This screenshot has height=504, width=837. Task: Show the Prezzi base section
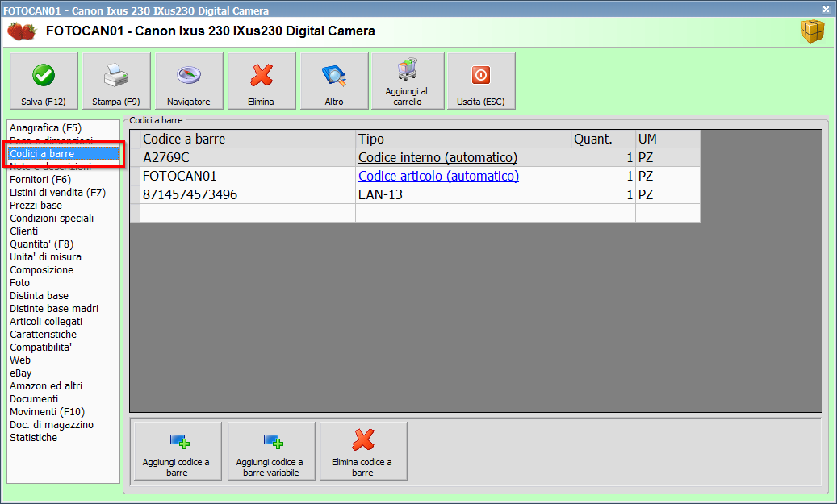36,206
